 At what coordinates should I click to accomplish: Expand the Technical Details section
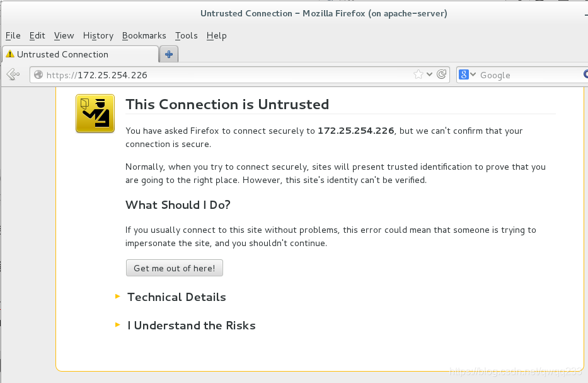[171, 297]
